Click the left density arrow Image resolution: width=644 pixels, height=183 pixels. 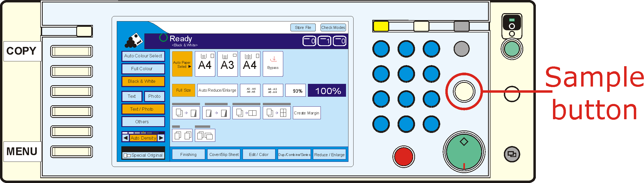(x=126, y=138)
